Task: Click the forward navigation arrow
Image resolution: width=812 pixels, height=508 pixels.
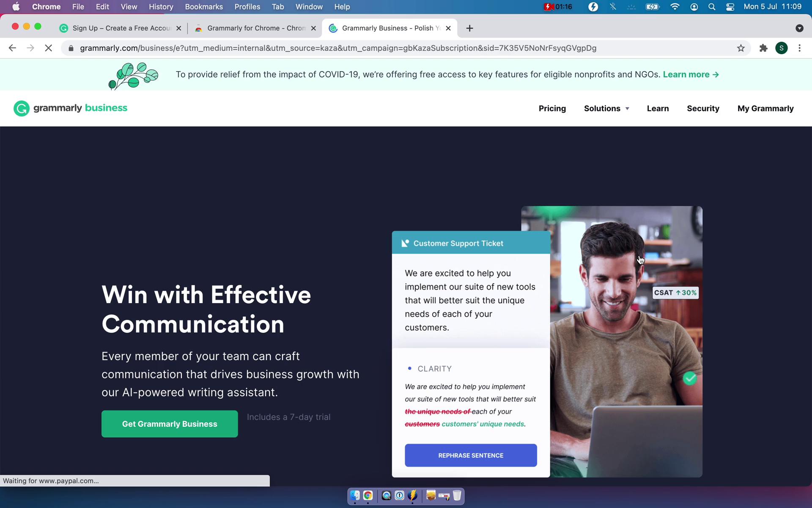Action: coord(30,48)
